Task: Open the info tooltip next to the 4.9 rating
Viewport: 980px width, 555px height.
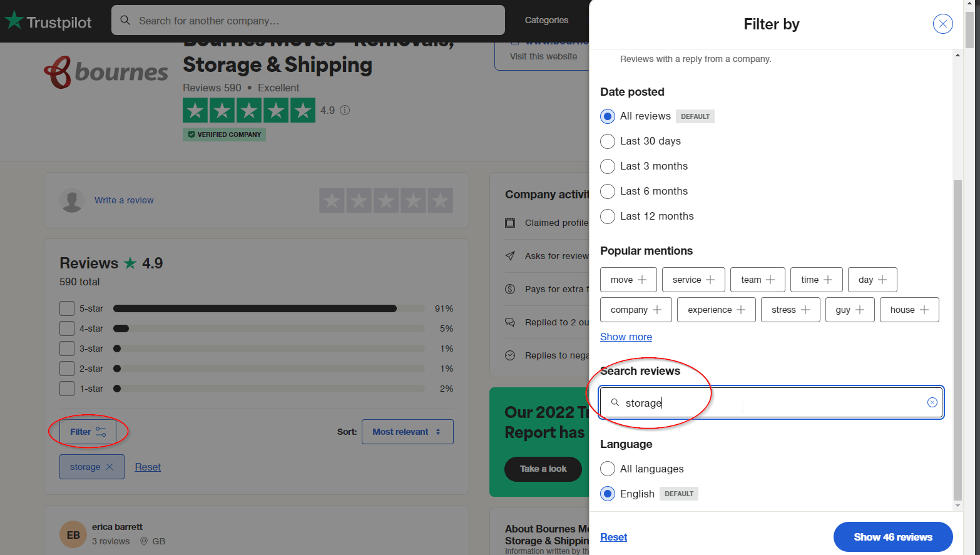Action: (344, 110)
